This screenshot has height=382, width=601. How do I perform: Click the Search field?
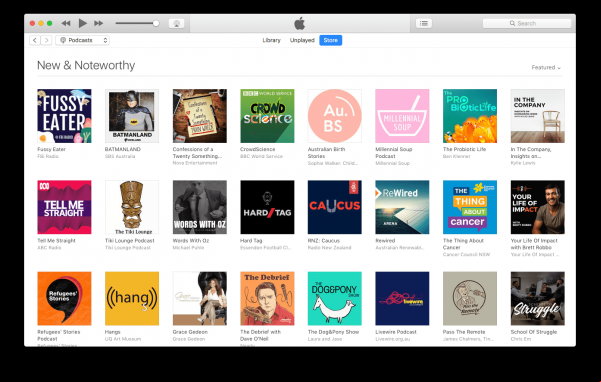point(527,23)
